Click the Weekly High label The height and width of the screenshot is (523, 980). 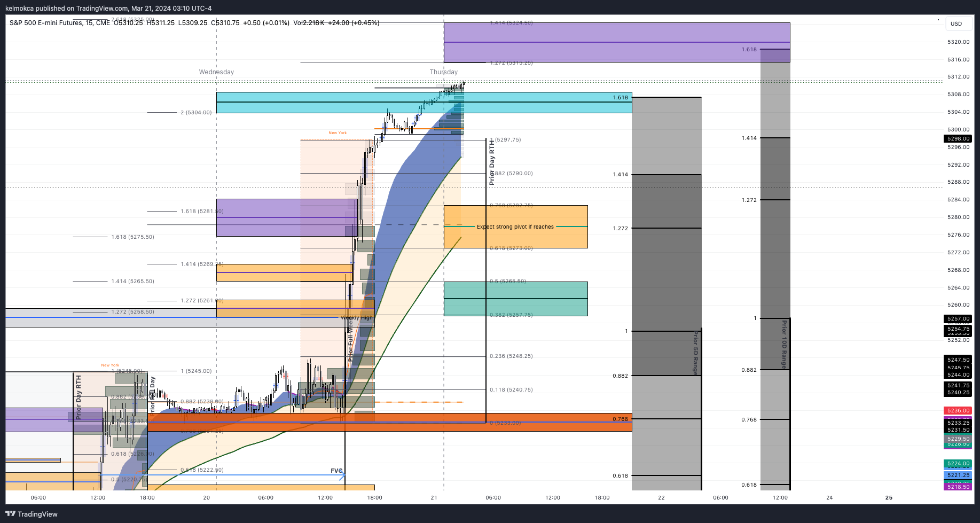[x=357, y=318]
